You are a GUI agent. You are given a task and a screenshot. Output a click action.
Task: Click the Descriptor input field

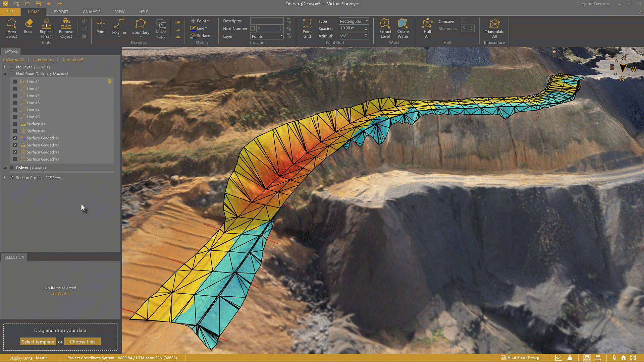click(267, 21)
